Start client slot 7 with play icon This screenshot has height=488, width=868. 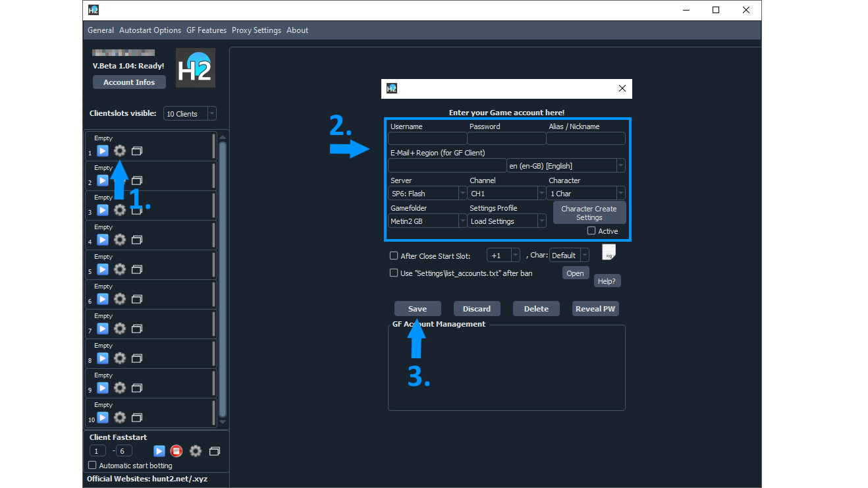103,329
